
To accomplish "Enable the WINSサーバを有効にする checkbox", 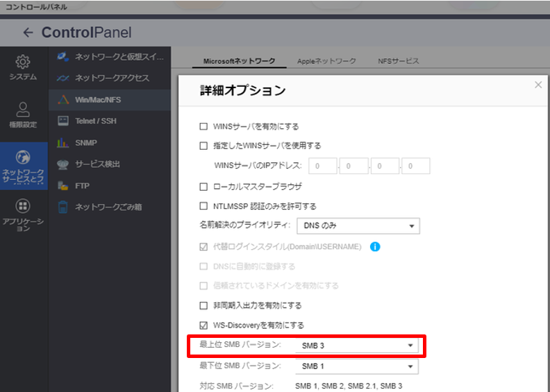I will click(203, 126).
